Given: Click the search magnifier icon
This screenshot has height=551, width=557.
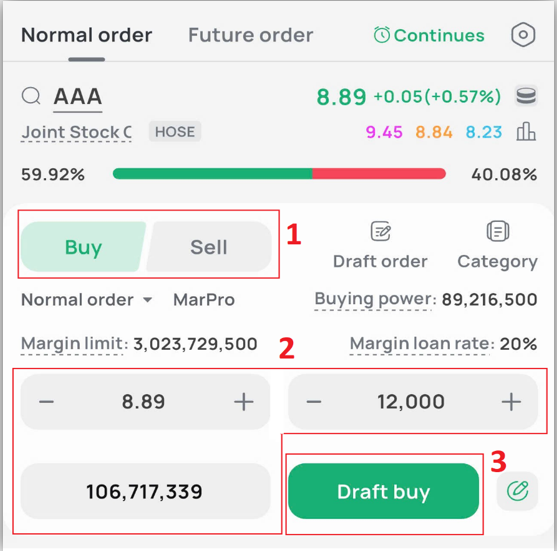Looking at the screenshot, I should [31, 96].
